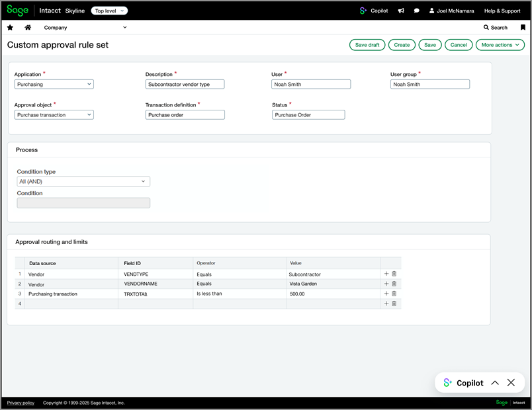Open Favorites star icon
The height and width of the screenshot is (410, 532).
click(x=10, y=28)
